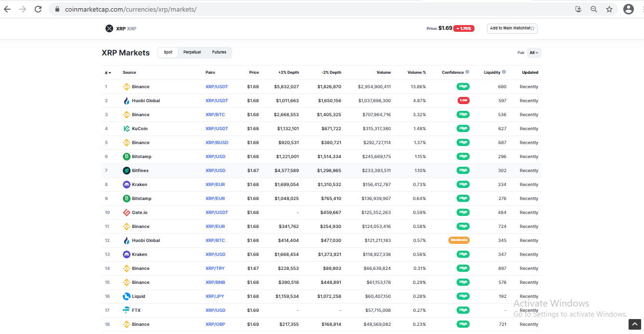Click the KuCoin exchange name
The height and width of the screenshot is (334, 644).
point(140,129)
